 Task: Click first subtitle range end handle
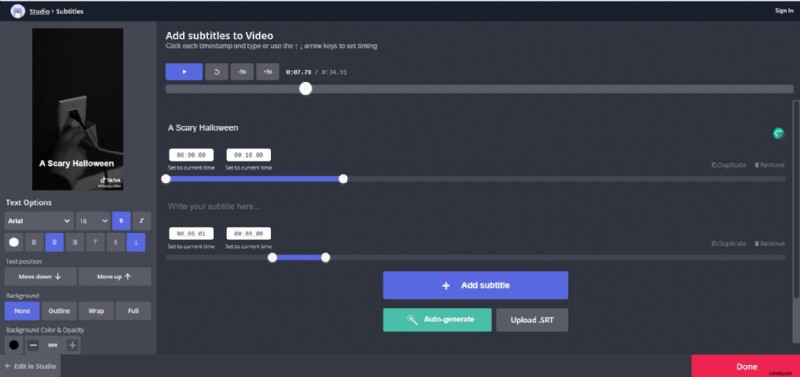tap(343, 179)
